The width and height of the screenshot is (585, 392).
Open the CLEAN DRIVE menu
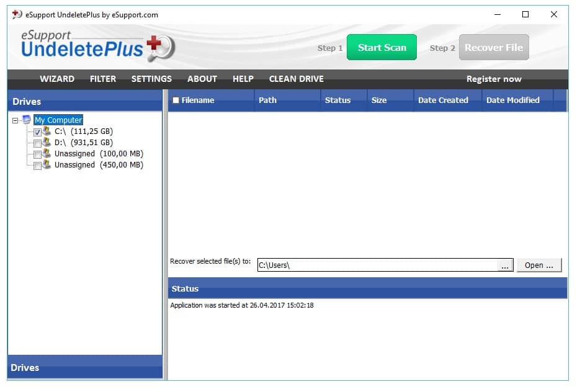click(x=296, y=79)
